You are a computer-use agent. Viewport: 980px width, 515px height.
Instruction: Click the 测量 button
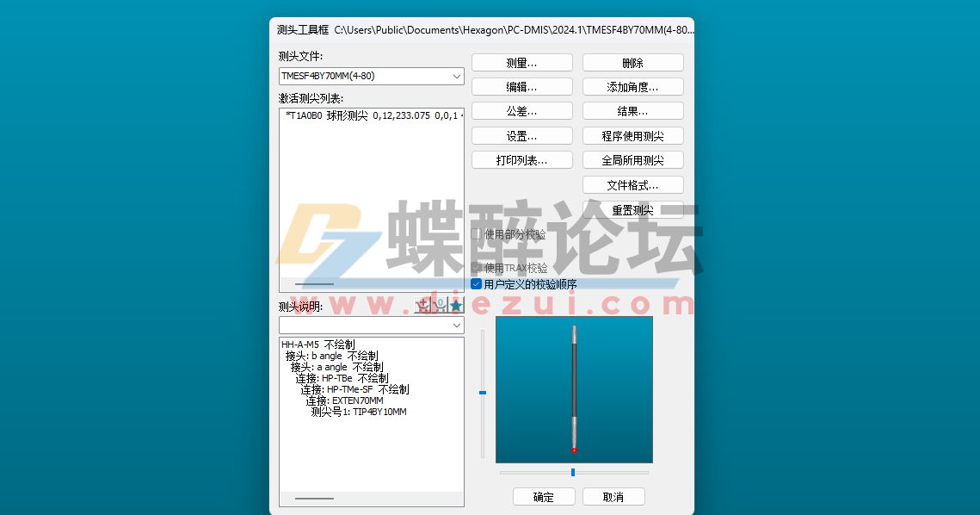pos(521,61)
